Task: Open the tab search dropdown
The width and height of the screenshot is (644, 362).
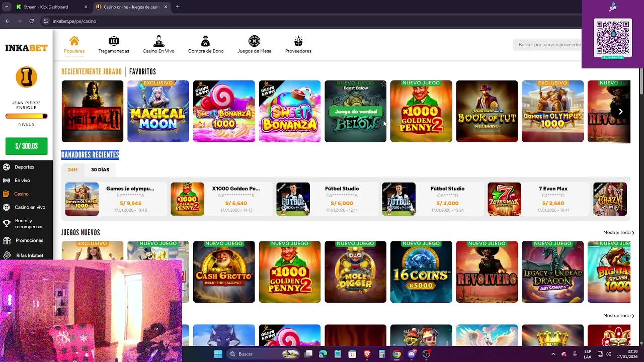Action: tap(7, 7)
